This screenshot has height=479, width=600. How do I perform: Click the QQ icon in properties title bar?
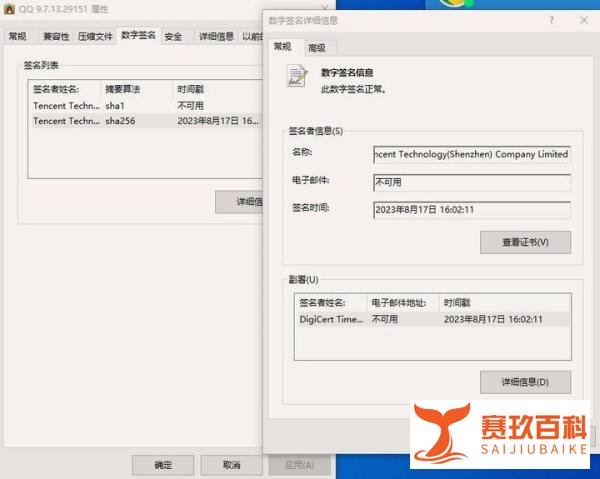(x=9, y=8)
